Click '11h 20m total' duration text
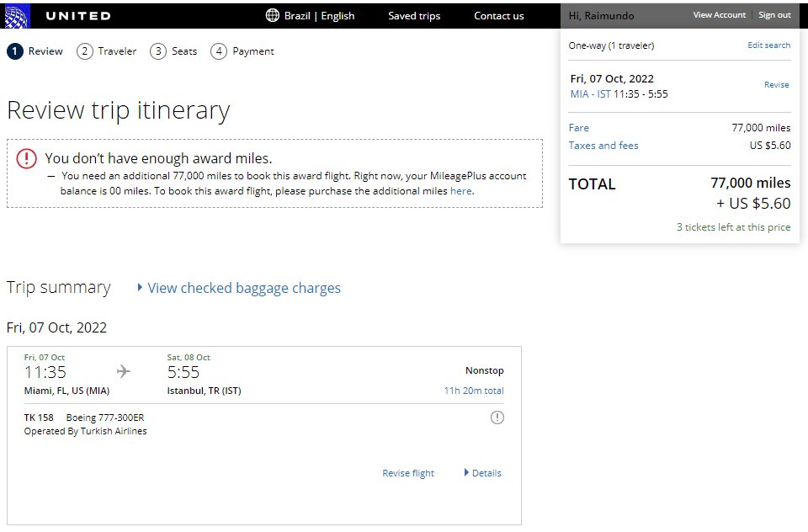 (x=474, y=391)
